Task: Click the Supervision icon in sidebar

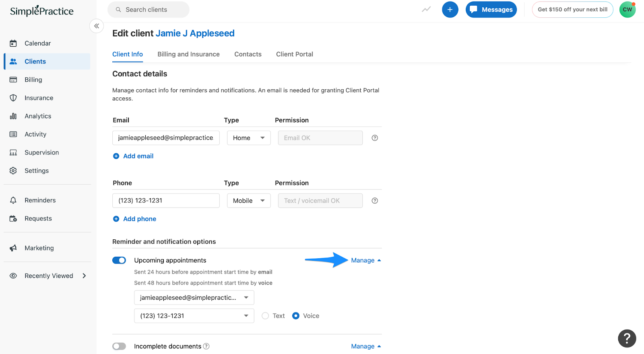Action: click(x=13, y=152)
